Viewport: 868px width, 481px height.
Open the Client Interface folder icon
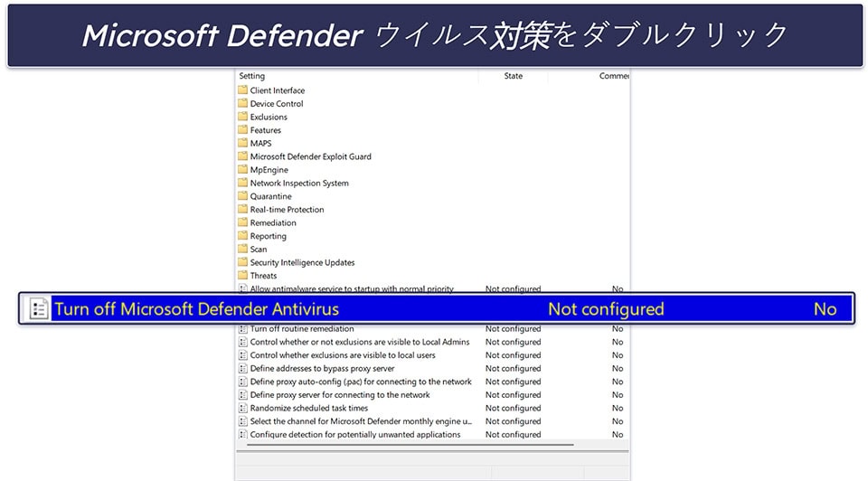pos(242,90)
